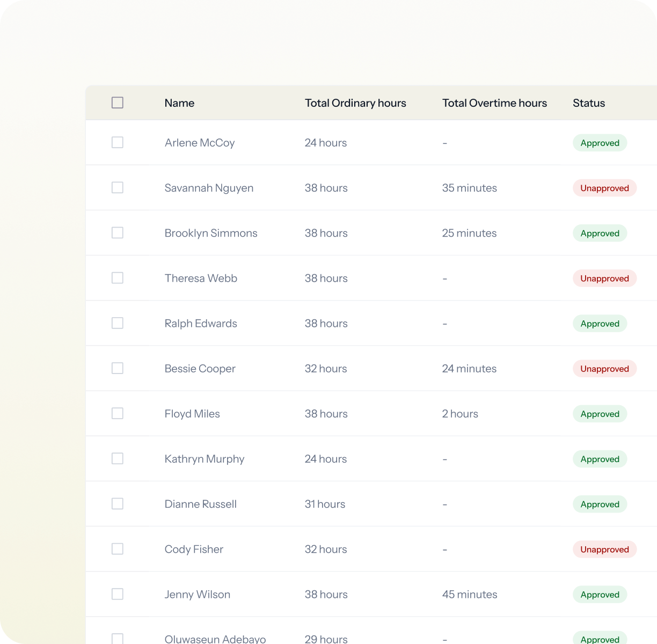Select Jenny Wilson row checkbox
657x644 pixels.
118,594
